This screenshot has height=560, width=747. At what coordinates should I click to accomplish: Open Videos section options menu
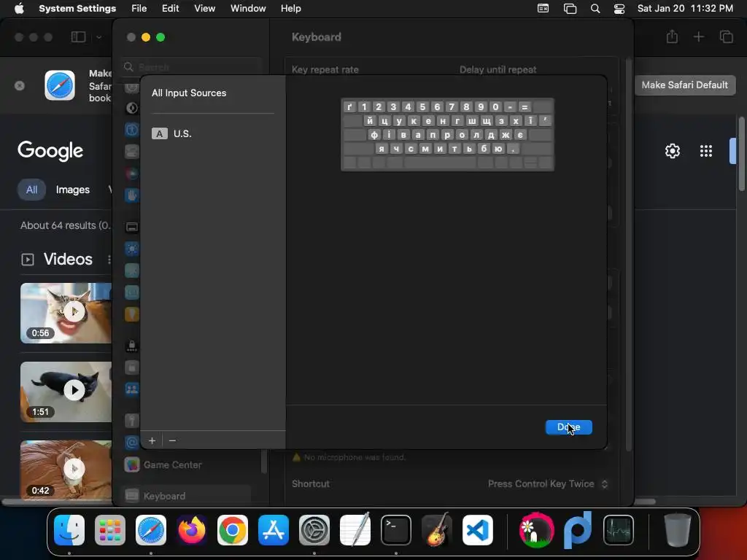[x=109, y=259]
